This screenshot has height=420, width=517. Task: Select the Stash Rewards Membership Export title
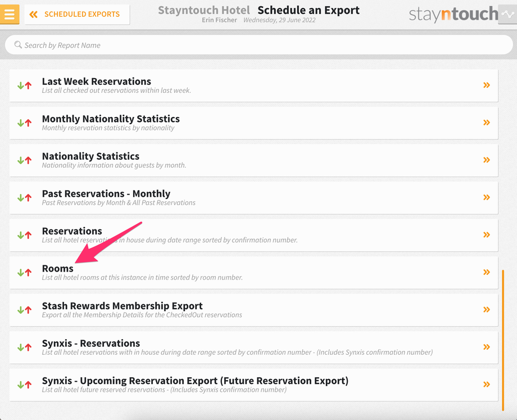(123, 306)
